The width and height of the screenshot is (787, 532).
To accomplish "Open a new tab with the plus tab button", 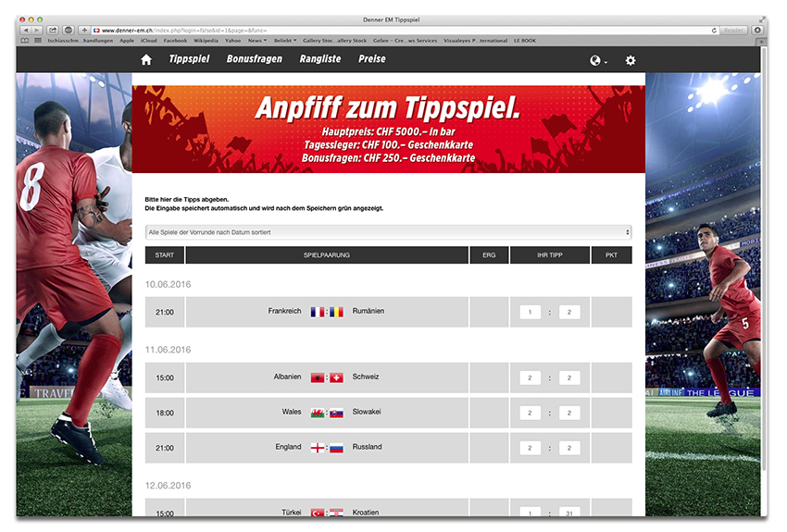I will point(761,41).
